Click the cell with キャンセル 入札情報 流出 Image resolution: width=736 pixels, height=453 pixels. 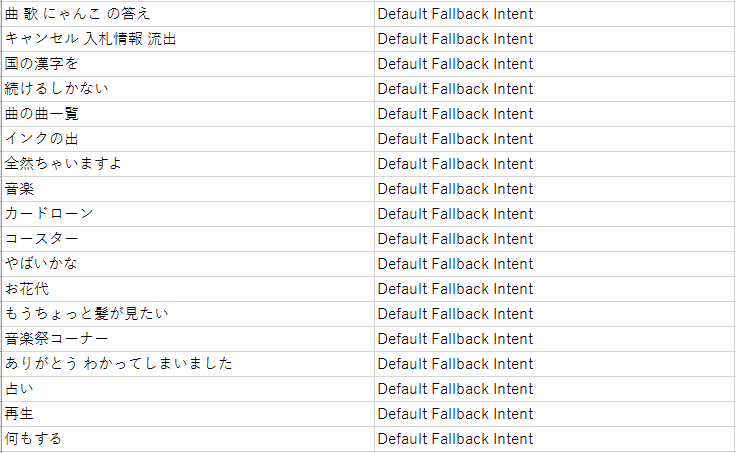188,39
